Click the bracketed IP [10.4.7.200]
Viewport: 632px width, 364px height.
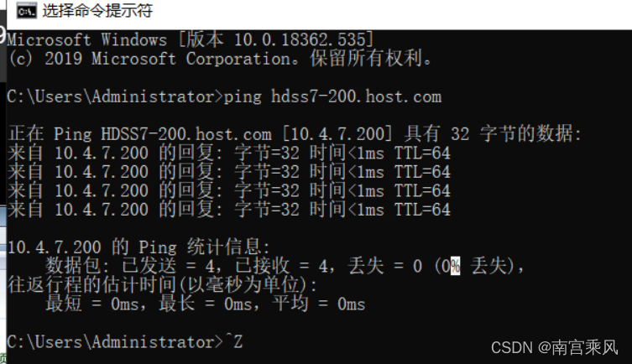(x=337, y=134)
